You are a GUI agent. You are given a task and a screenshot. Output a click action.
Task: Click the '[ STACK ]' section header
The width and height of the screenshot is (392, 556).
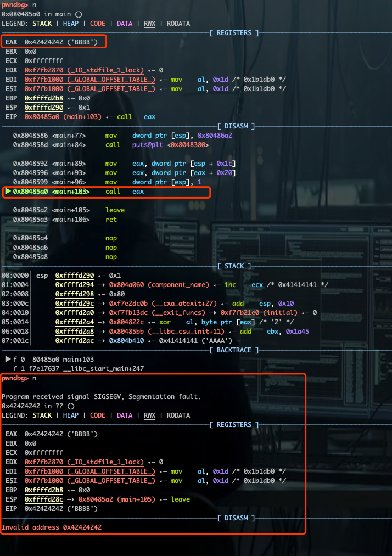(234, 266)
